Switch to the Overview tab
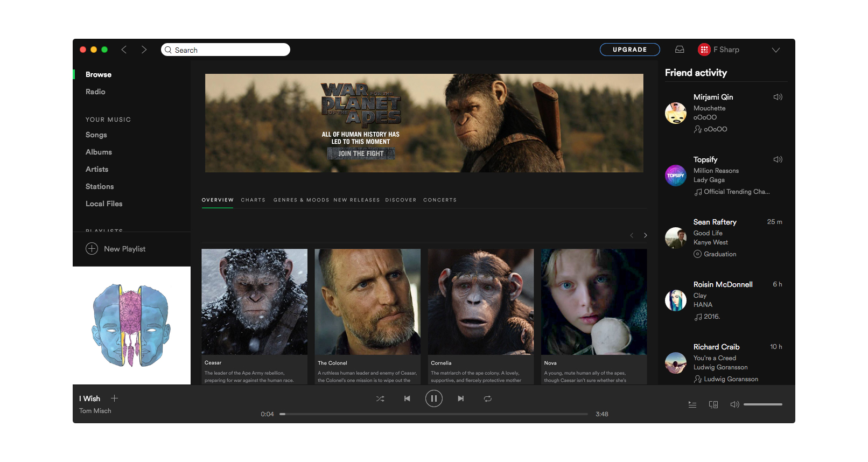The image size is (868, 462). 218,200
